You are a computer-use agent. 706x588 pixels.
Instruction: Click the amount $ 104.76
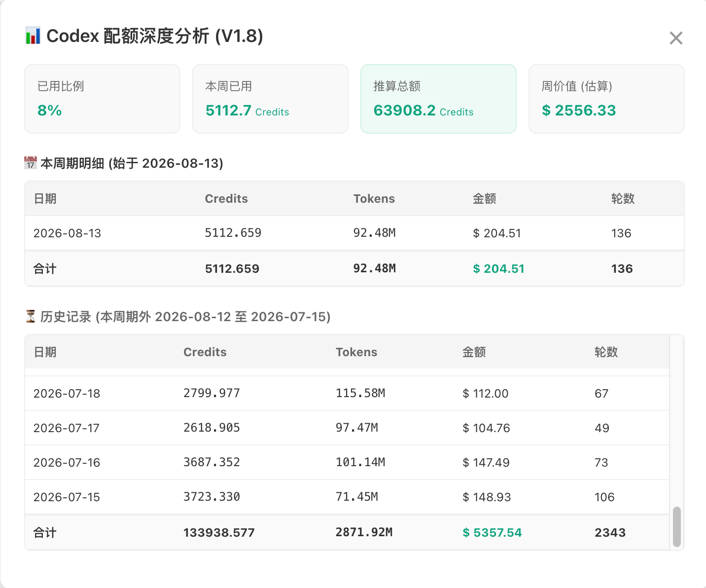[x=486, y=428]
